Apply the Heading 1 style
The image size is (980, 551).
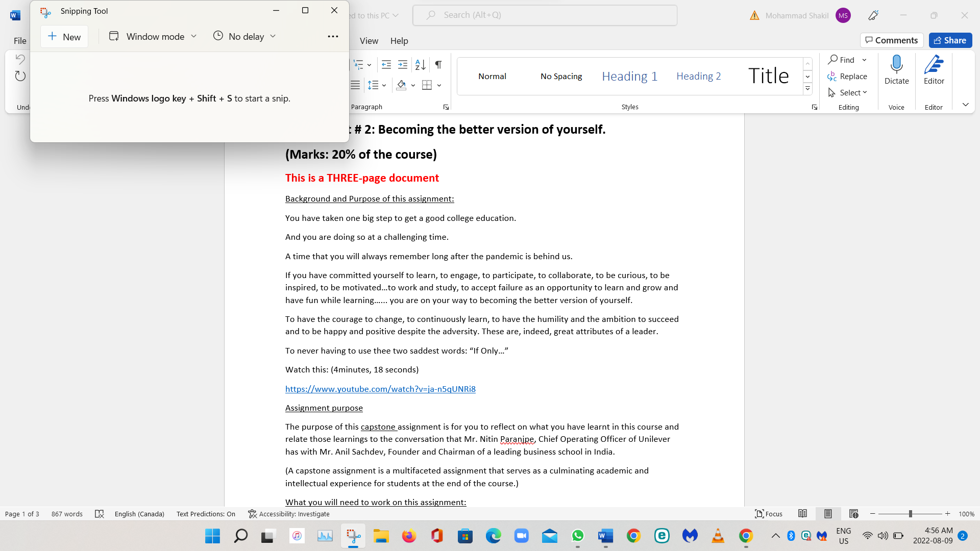tap(629, 76)
